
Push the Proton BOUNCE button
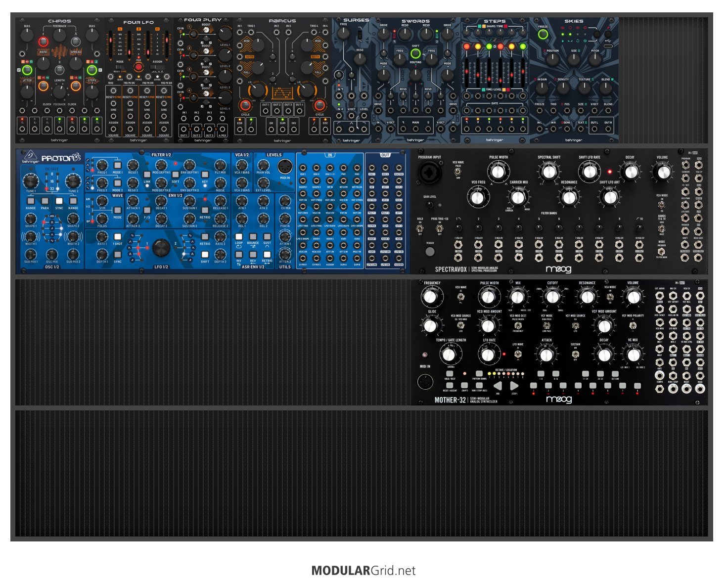(253, 237)
